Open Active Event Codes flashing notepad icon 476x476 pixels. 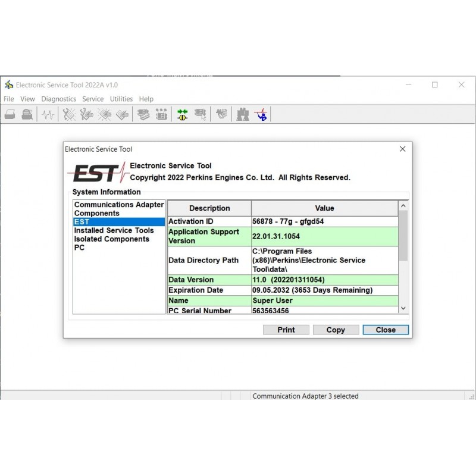[x=105, y=114]
